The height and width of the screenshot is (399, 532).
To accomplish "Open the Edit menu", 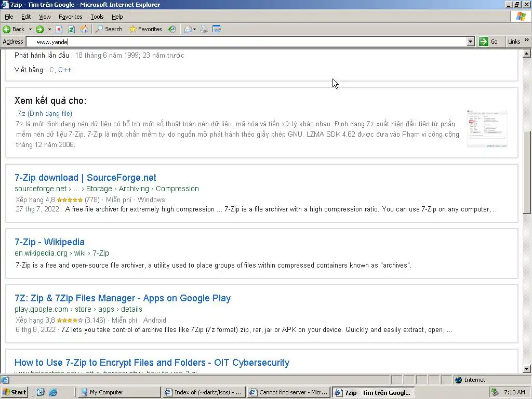I will pos(26,17).
